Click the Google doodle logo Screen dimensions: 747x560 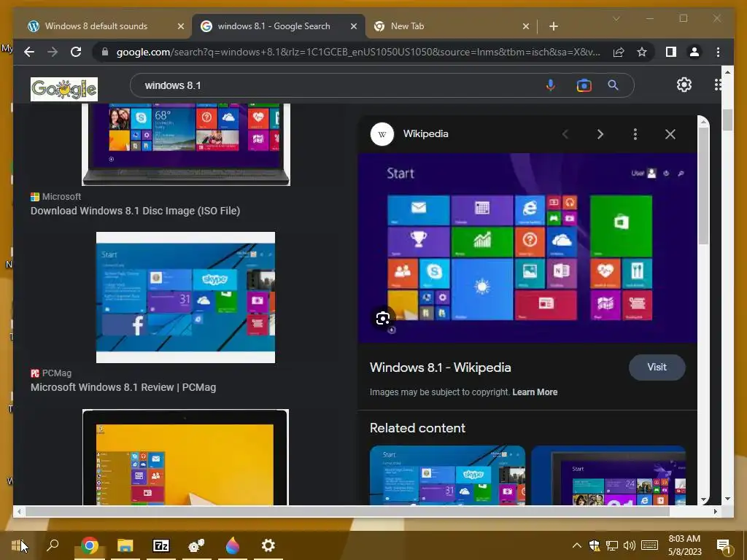point(64,89)
